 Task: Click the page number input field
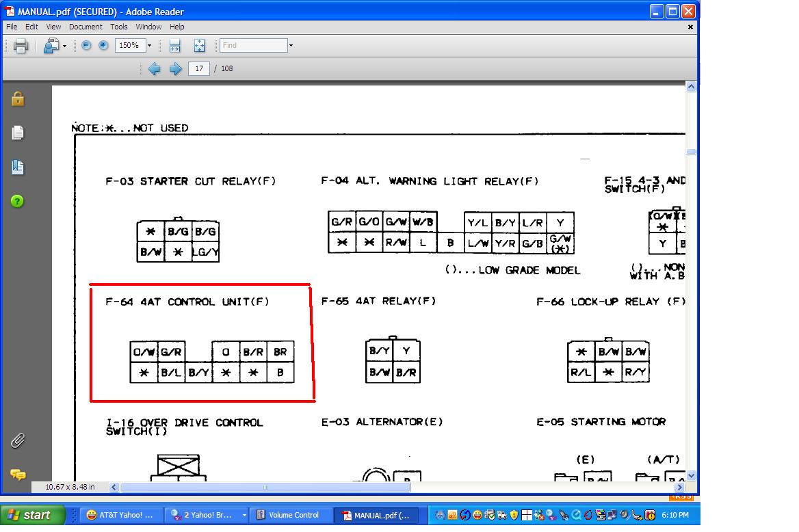[x=198, y=68]
